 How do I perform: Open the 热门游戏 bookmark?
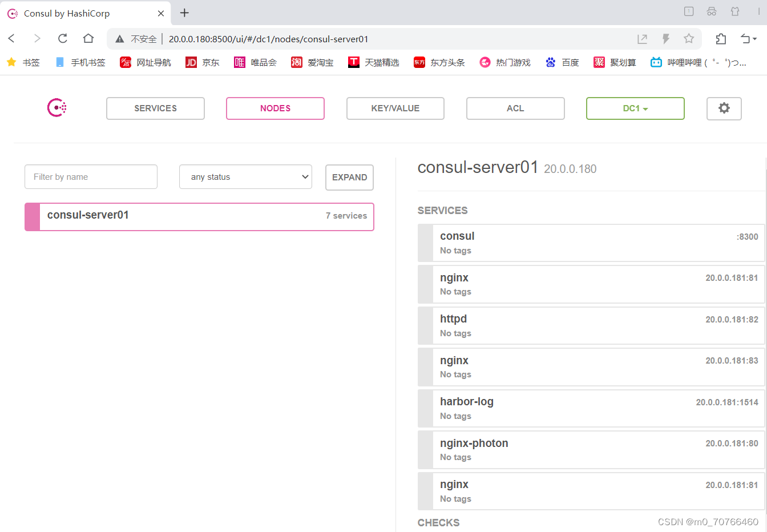point(505,62)
